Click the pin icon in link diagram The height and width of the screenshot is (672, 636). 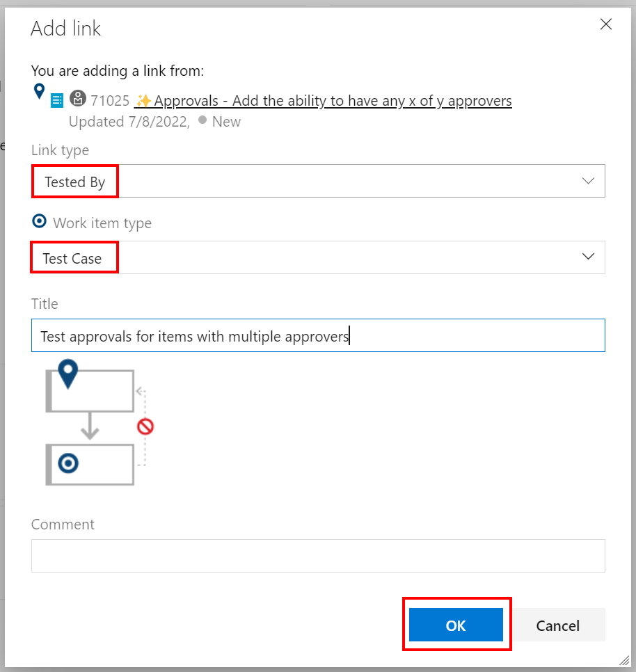pos(67,374)
